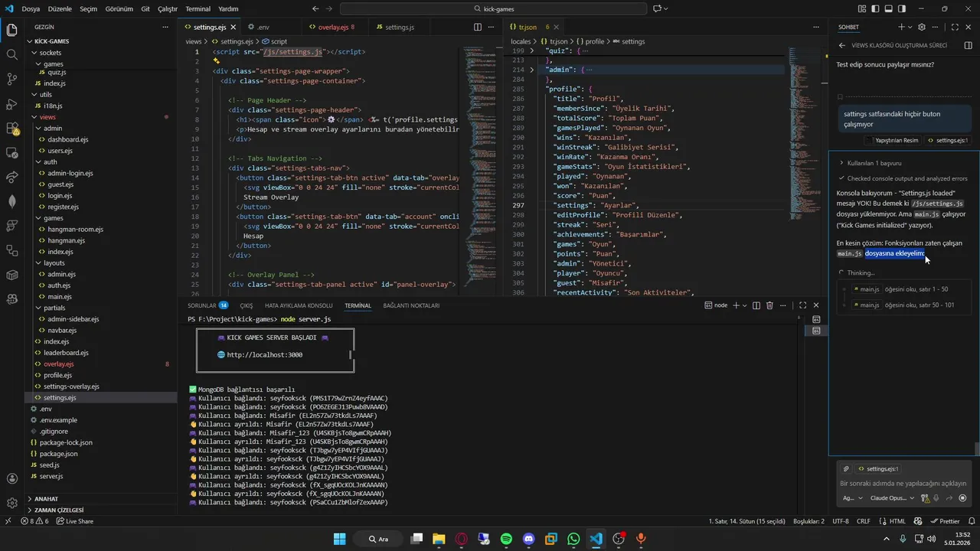Open chat tools configuration icon
The width and height of the screenshot is (980, 551).
tap(925, 498)
